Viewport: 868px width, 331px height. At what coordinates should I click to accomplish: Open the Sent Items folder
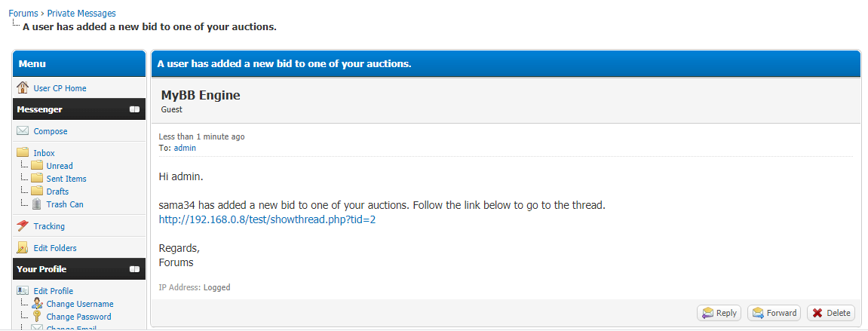pyautogui.click(x=66, y=179)
